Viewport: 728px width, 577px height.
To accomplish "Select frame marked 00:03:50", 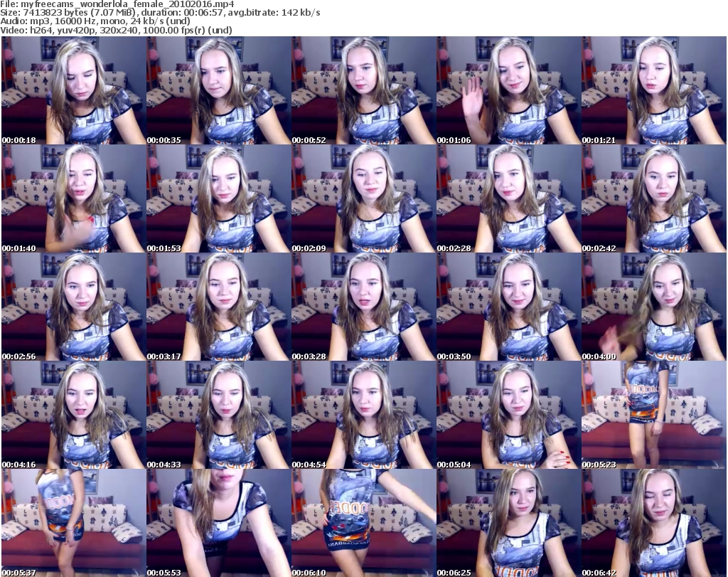I will [x=508, y=307].
